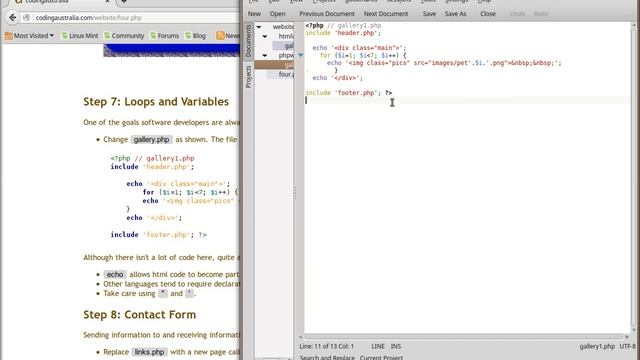Open the Forums bookmark
Image resolution: width=640 pixels, height=360 pixels.
[164, 36]
